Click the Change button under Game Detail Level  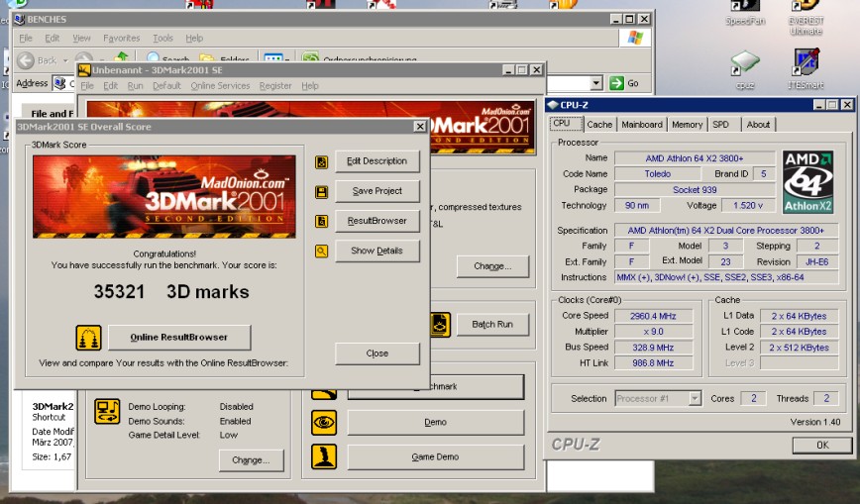point(252,460)
